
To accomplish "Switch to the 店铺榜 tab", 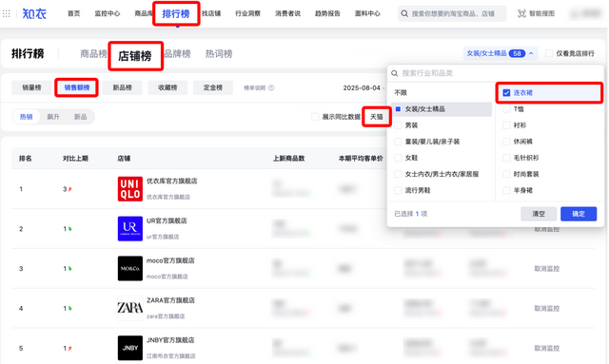I will pyautogui.click(x=135, y=56).
